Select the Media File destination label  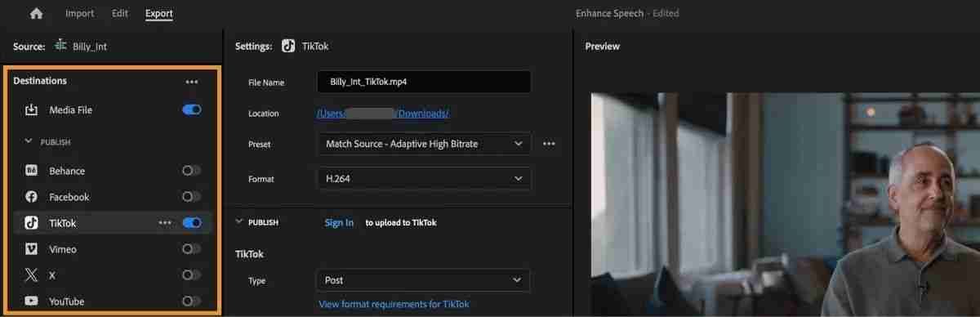click(x=71, y=109)
